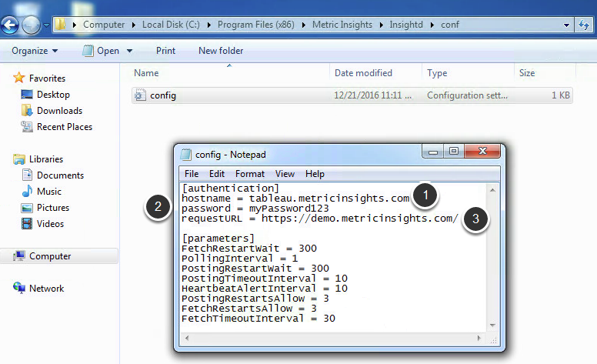The width and height of the screenshot is (597, 364).
Task: Open Favorites star in sidebar
Action: (18, 78)
